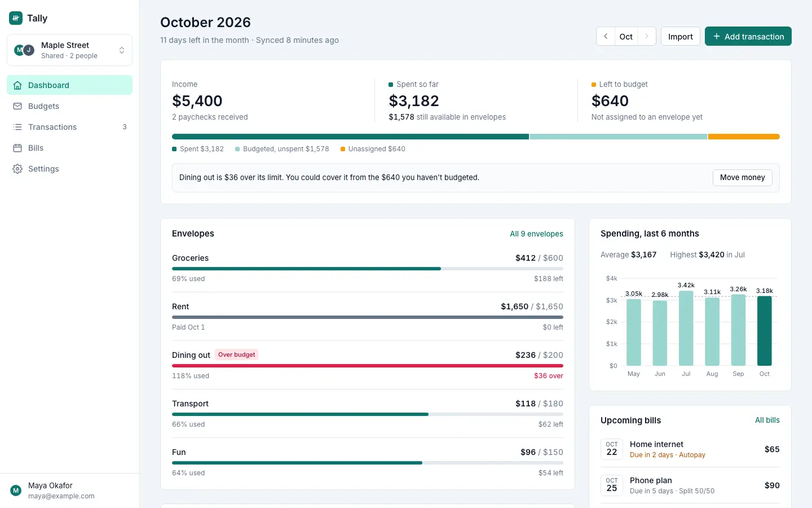This screenshot has width=812, height=508.
Task: Click the orange Unassigned $640 bar segment
Action: pyautogui.click(x=744, y=137)
